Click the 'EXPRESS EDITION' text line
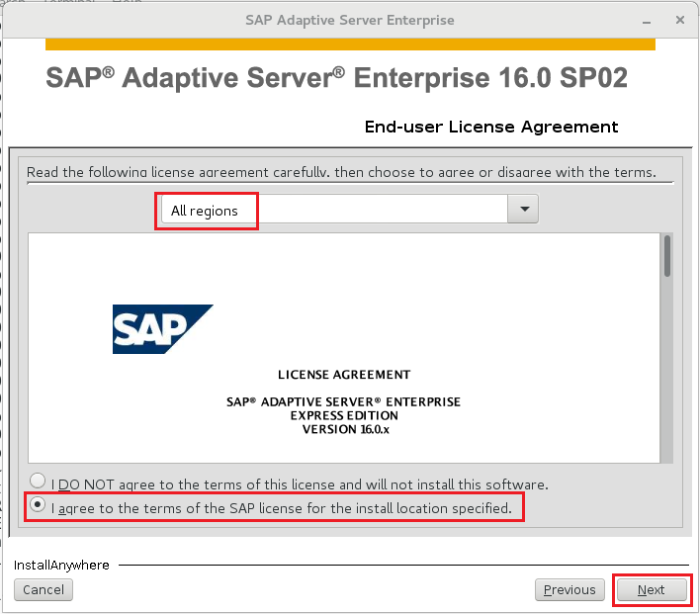The height and width of the screenshot is (614, 700). [344, 415]
